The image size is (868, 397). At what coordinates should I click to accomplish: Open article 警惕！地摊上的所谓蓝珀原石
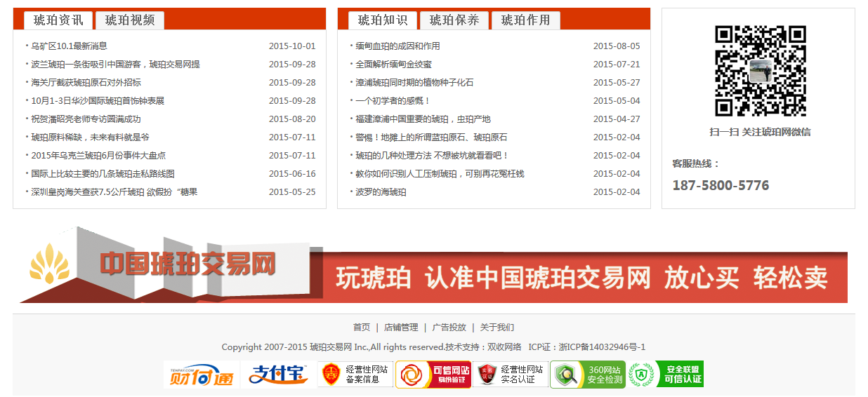pos(431,137)
